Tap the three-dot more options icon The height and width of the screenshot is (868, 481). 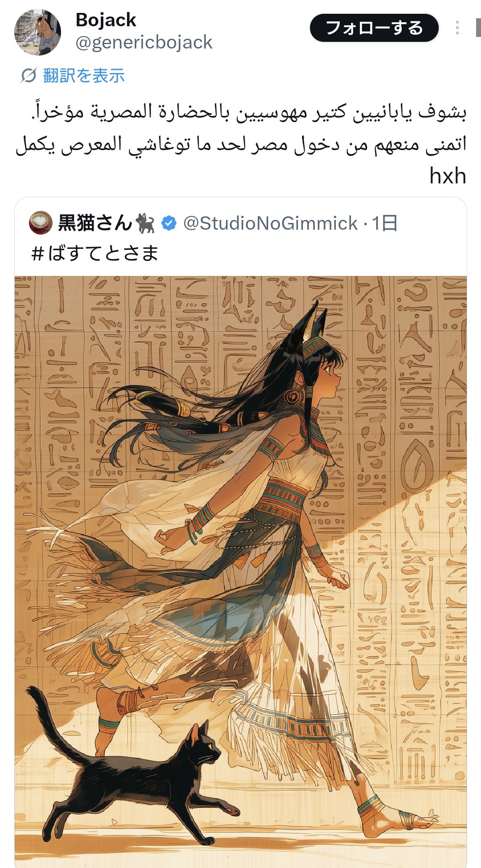pyautogui.click(x=457, y=28)
